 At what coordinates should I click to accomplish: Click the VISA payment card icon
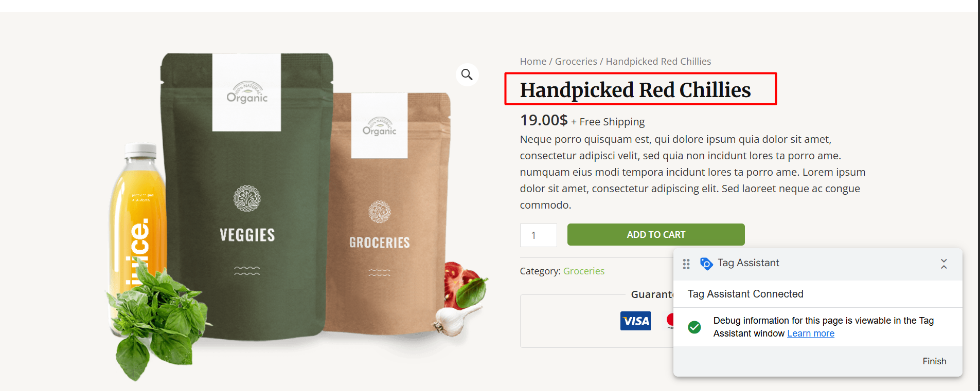pyautogui.click(x=635, y=321)
